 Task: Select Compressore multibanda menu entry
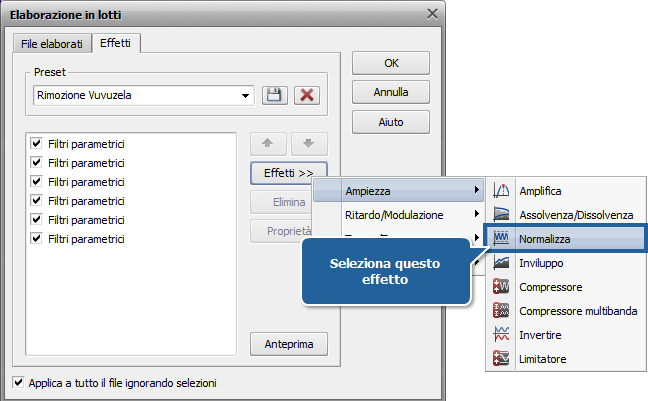565,310
